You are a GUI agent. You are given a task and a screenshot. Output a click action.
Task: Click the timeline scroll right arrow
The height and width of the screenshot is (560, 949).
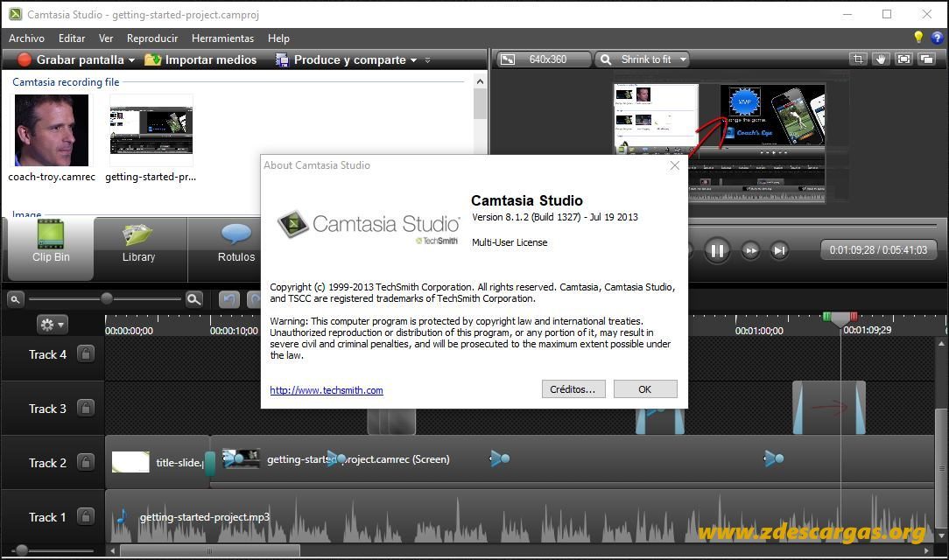(x=926, y=551)
